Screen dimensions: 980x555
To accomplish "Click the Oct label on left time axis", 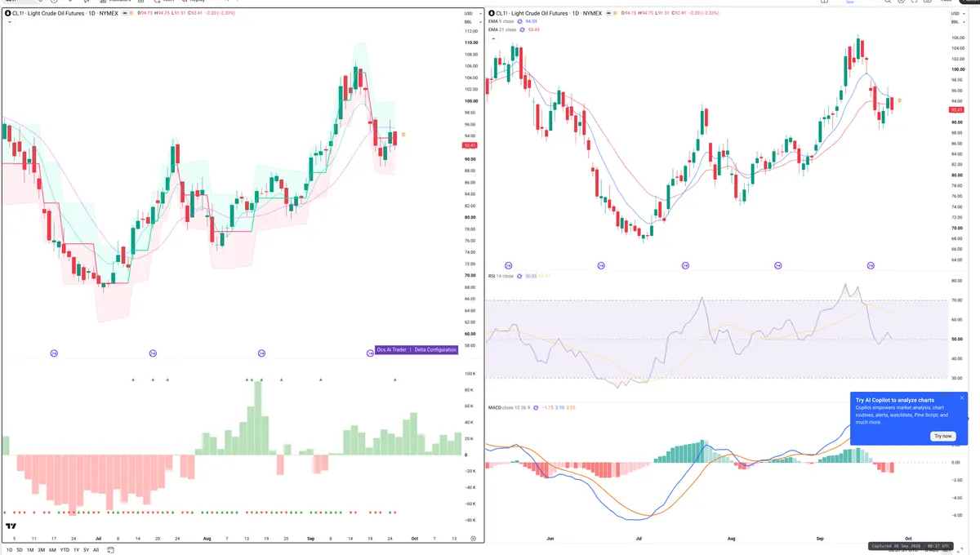I will (414, 539).
